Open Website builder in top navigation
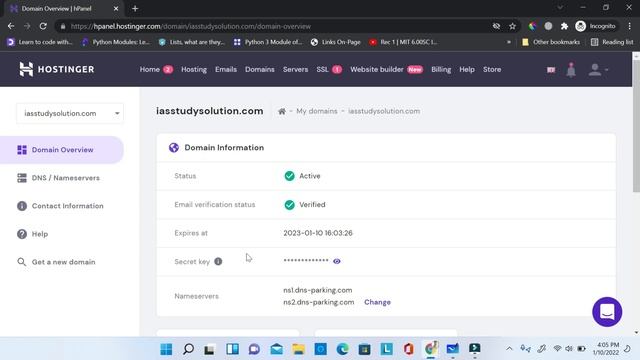 (377, 69)
